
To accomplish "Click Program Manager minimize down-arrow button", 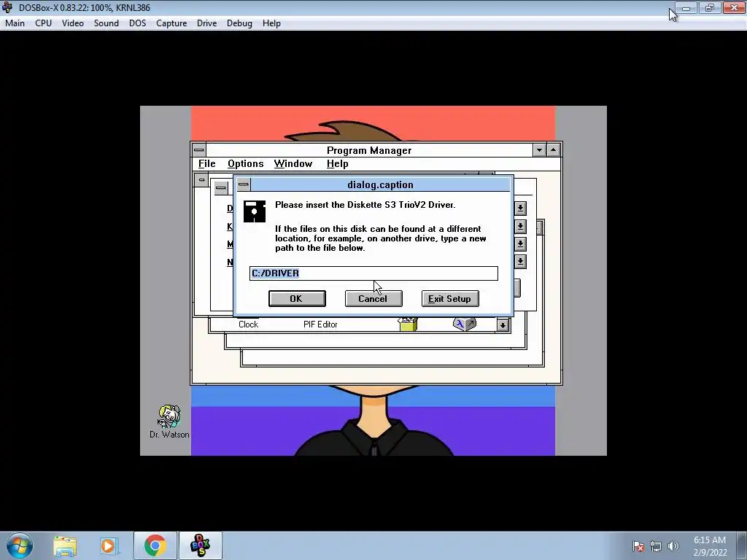I will [539, 150].
